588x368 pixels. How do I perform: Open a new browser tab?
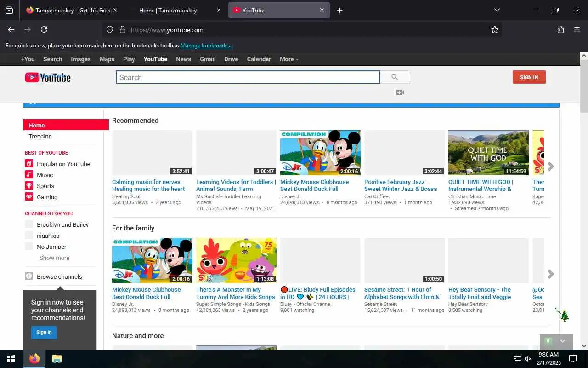[x=339, y=10]
